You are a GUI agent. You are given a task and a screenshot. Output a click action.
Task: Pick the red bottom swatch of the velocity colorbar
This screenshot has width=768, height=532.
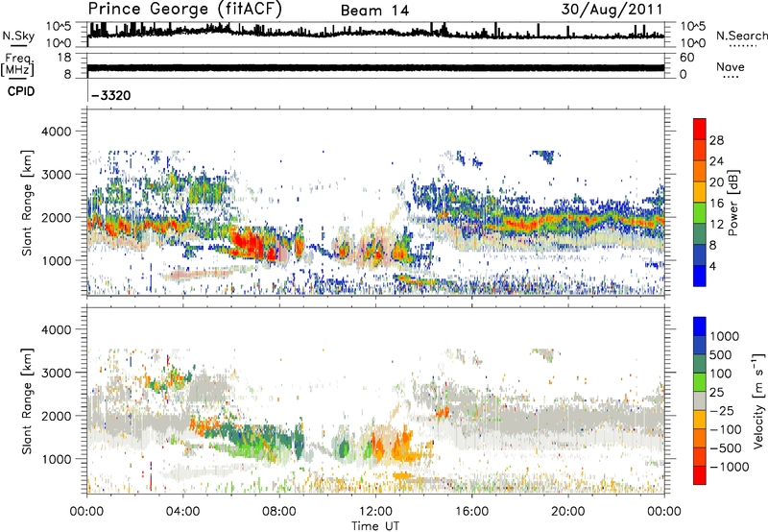tap(700, 474)
